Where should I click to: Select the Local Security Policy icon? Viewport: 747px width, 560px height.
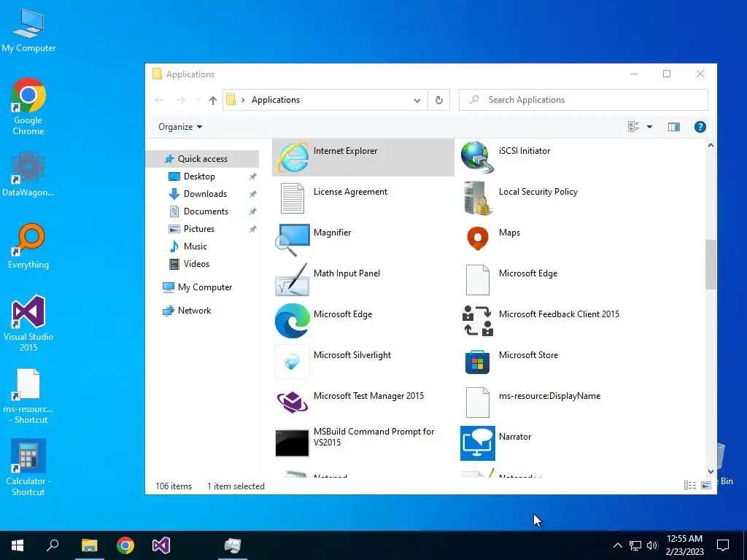click(x=477, y=198)
